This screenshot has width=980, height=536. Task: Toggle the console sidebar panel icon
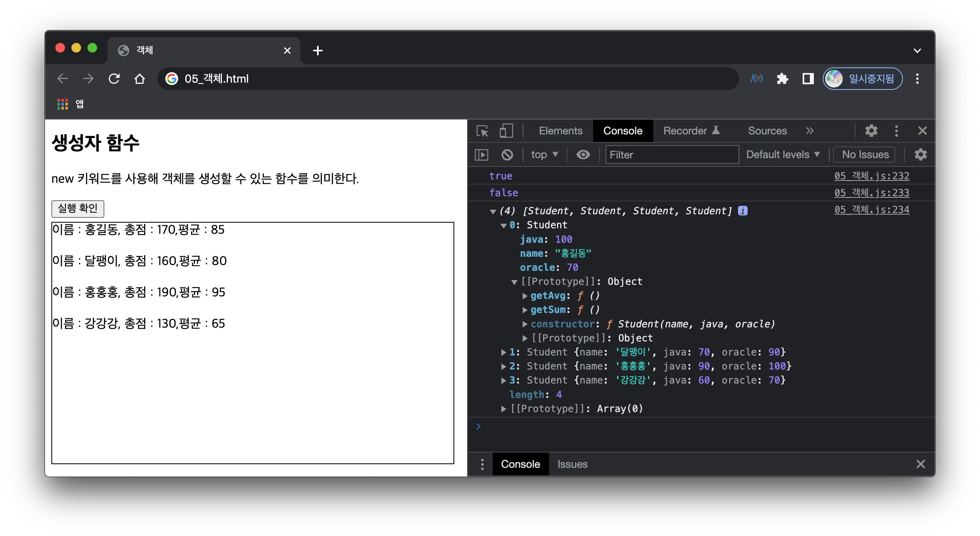(x=482, y=154)
